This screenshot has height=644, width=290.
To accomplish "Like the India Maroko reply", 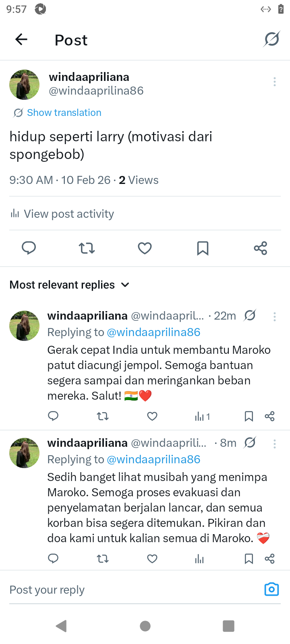I will 152,416.
